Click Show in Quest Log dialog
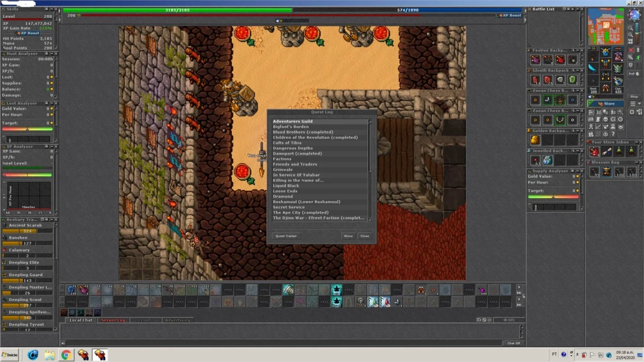The width and height of the screenshot is (644, 362). click(x=348, y=236)
